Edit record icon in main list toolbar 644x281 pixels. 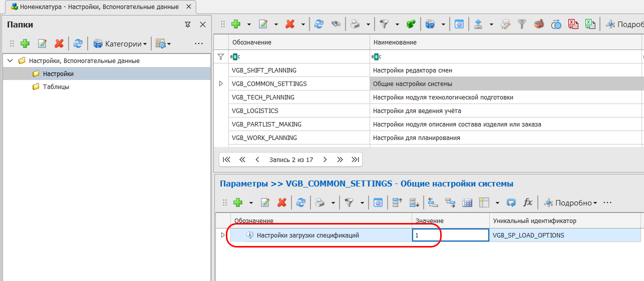click(263, 24)
